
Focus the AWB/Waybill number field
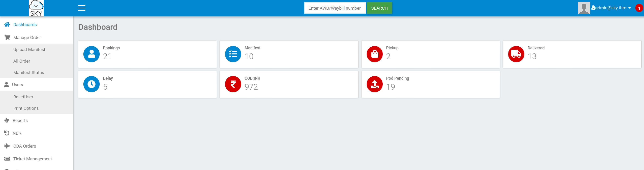(335, 8)
